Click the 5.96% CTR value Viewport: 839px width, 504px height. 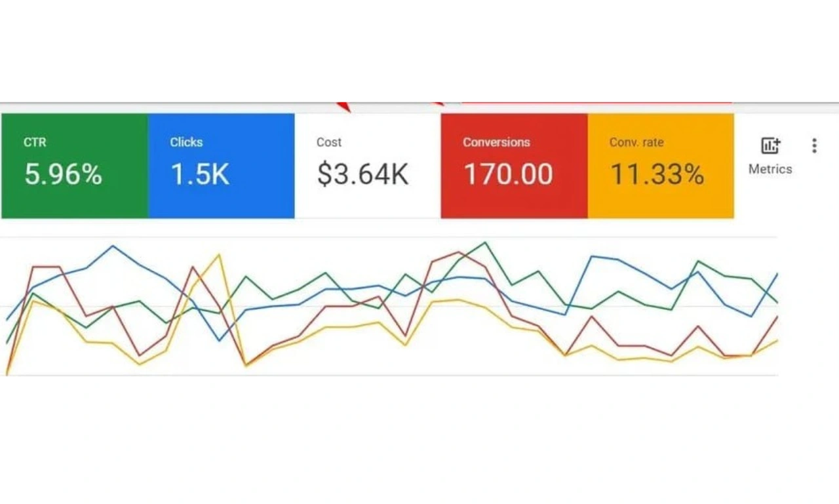click(64, 174)
